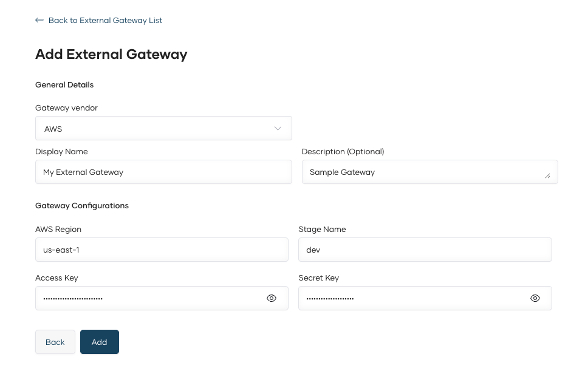Click the chevron on Gateway vendor selector
This screenshot has width=588, height=385.
pos(278,128)
